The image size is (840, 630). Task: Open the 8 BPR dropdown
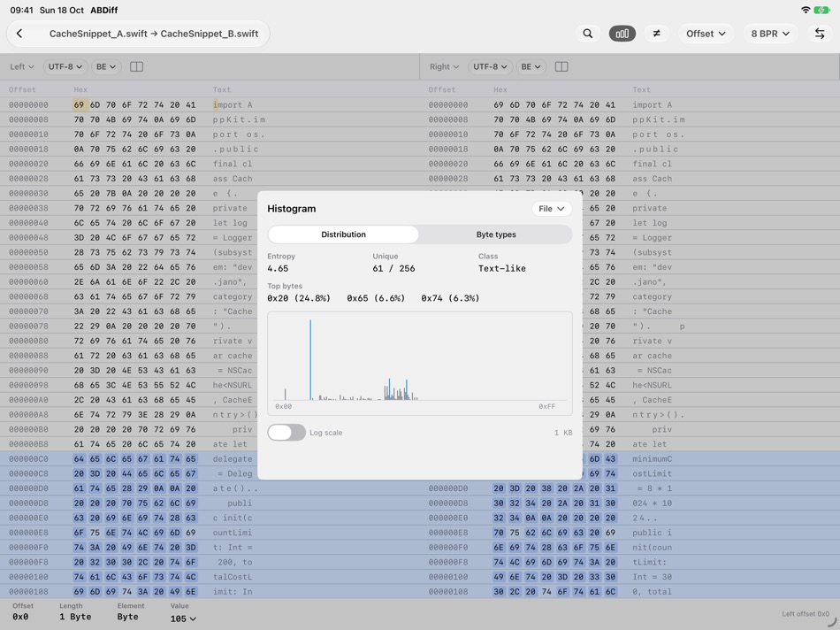click(770, 34)
